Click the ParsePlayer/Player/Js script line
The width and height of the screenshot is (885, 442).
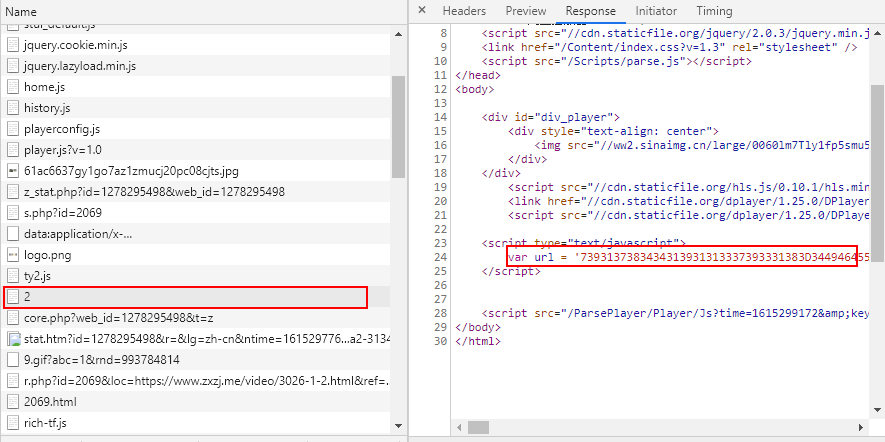675,313
